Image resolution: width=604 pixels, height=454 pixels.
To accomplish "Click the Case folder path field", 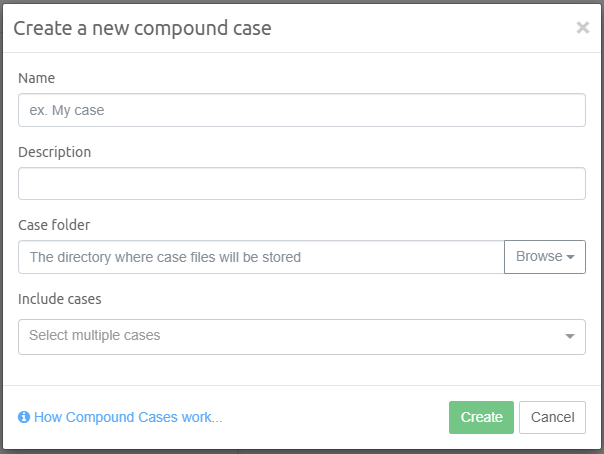I will (261, 257).
